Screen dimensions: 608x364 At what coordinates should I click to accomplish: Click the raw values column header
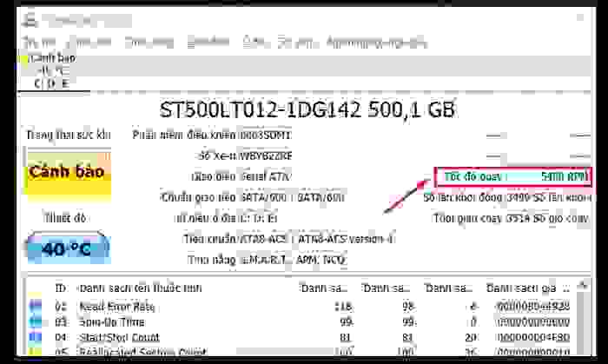click(528, 288)
